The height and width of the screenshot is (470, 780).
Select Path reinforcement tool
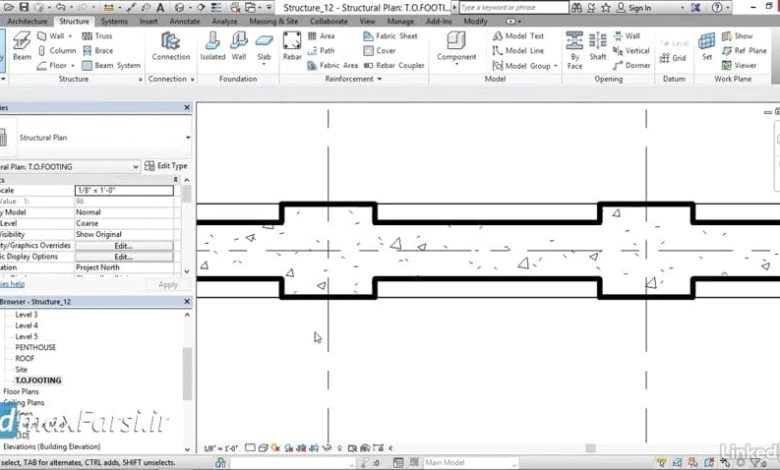point(321,51)
